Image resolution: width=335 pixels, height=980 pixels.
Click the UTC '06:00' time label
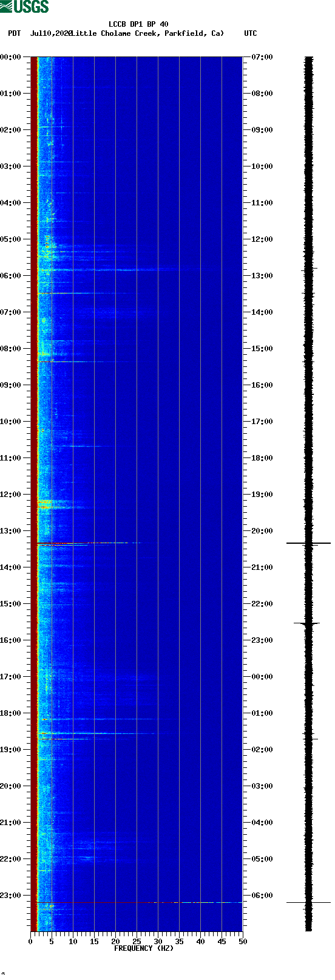262,896
